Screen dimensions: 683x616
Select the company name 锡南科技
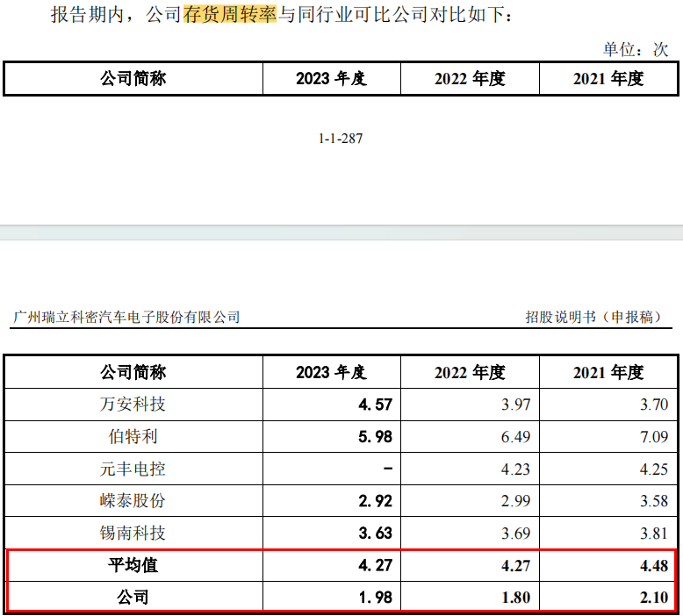pos(133,533)
